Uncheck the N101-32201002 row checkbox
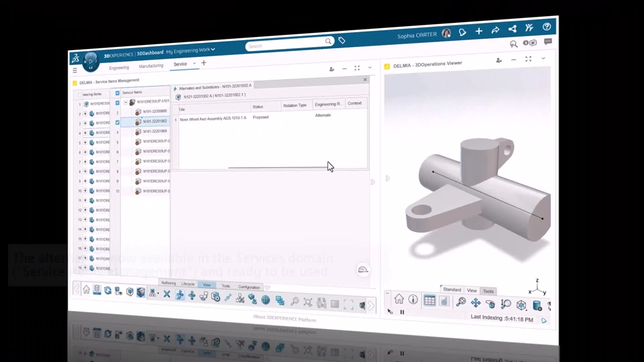This screenshot has width=644, height=362. point(117,122)
